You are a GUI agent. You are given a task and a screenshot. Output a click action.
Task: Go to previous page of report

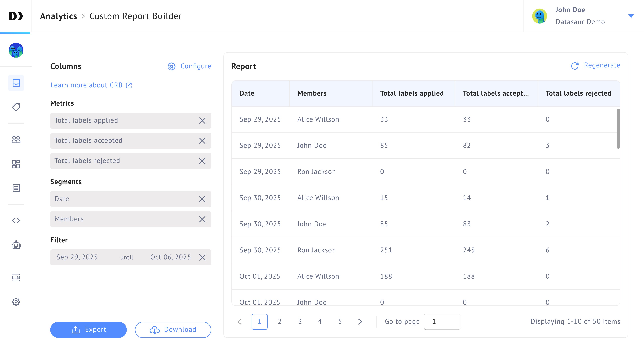pyautogui.click(x=239, y=322)
